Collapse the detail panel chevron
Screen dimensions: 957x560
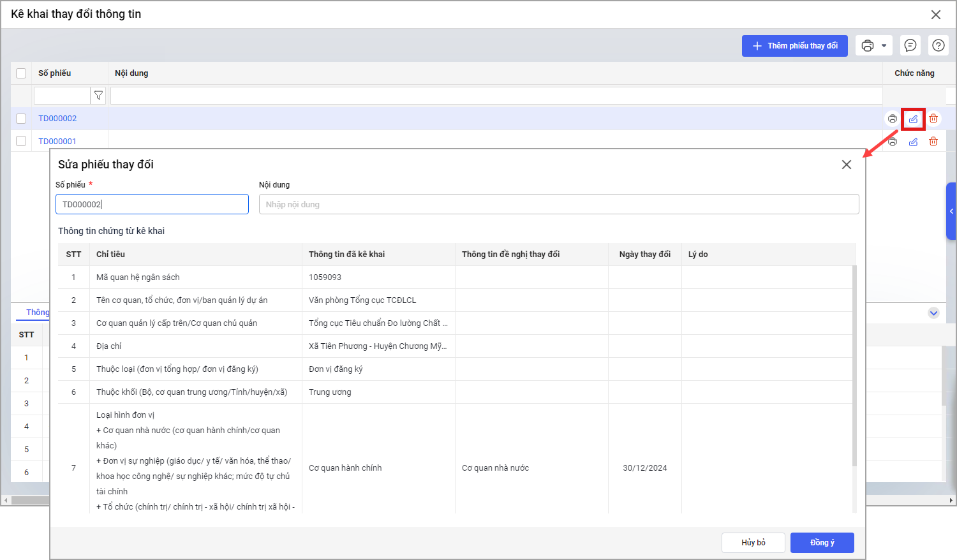pyautogui.click(x=933, y=313)
